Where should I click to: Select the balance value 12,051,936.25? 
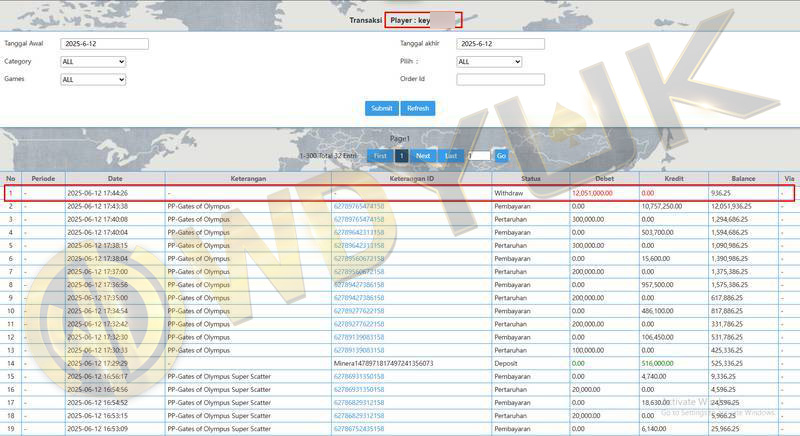pyautogui.click(x=731, y=207)
